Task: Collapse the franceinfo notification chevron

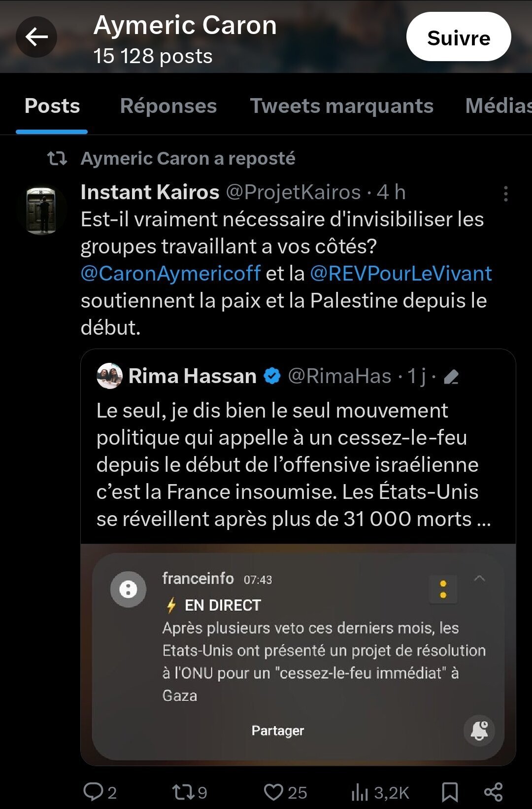Action: (x=479, y=579)
